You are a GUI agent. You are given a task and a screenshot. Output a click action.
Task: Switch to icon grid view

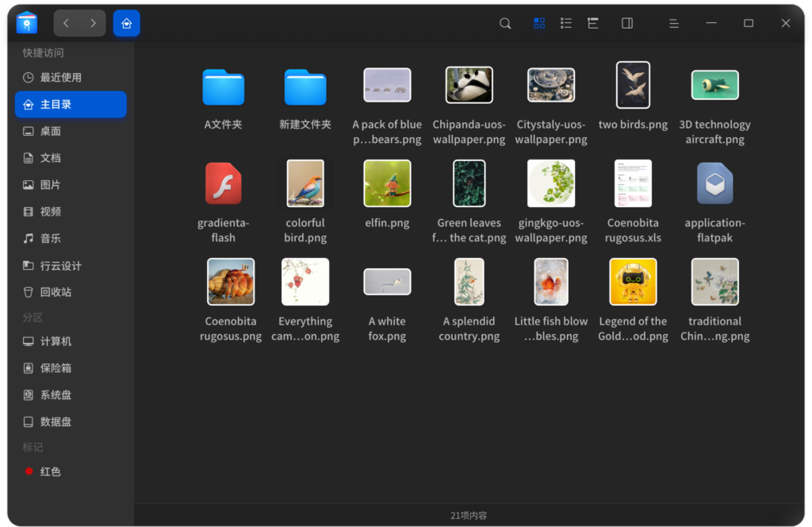point(539,24)
